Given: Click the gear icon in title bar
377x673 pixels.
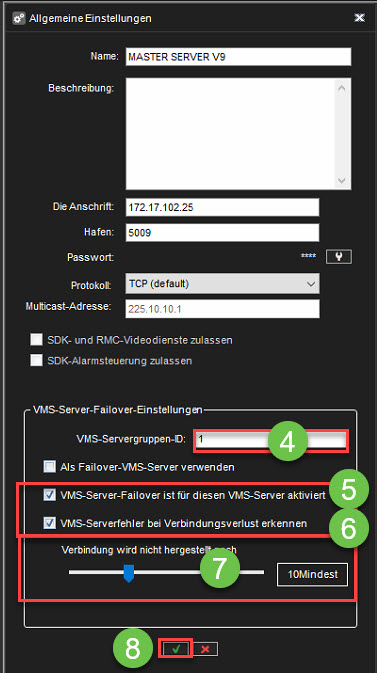Looking at the screenshot, I should point(19,18).
